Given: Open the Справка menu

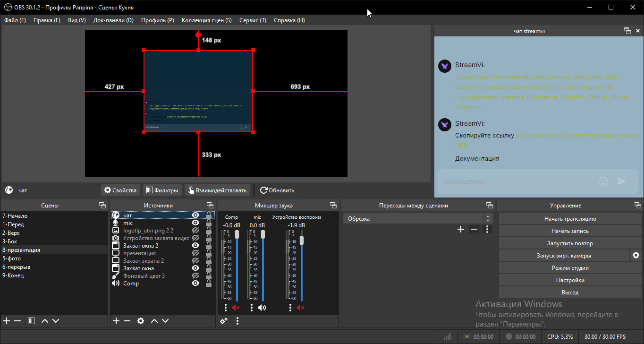Looking at the screenshot, I should pyautogui.click(x=289, y=20).
